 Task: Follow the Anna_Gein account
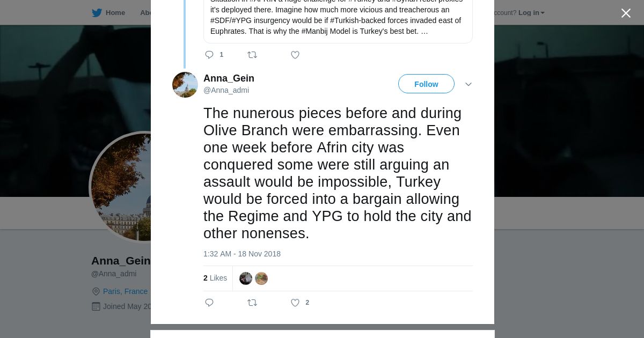(x=426, y=84)
